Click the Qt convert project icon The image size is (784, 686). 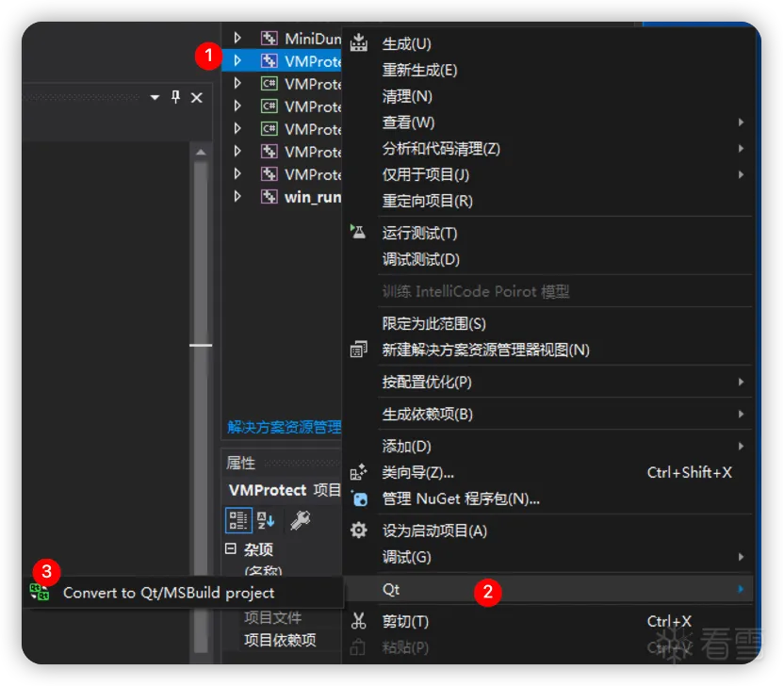(40, 592)
